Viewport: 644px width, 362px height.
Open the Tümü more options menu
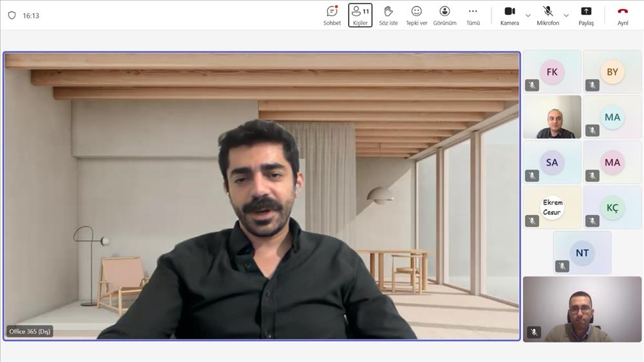tap(473, 15)
